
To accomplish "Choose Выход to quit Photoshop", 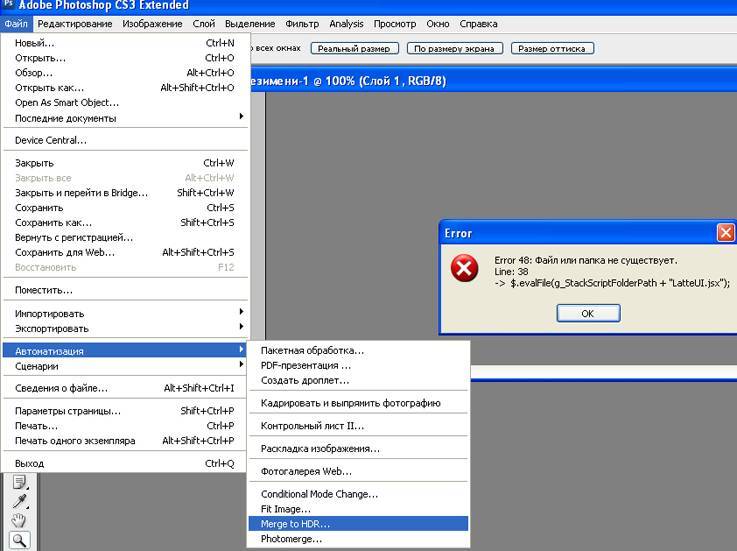I will click(x=125, y=463).
